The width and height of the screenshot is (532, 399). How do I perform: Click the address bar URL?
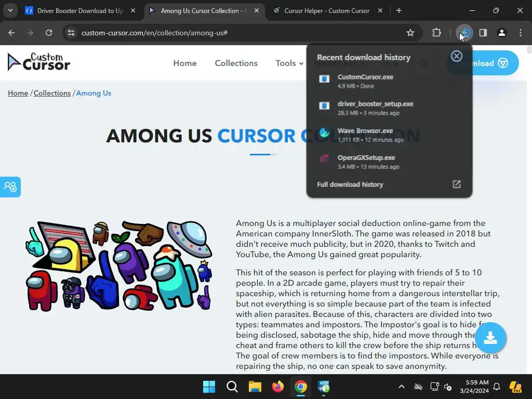tap(154, 33)
